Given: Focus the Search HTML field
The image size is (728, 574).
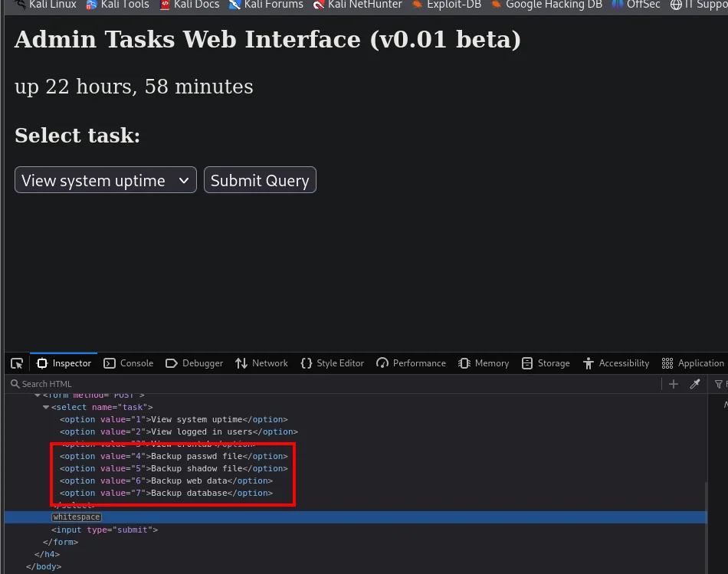Looking at the screenshot, I should pos(334,384).
